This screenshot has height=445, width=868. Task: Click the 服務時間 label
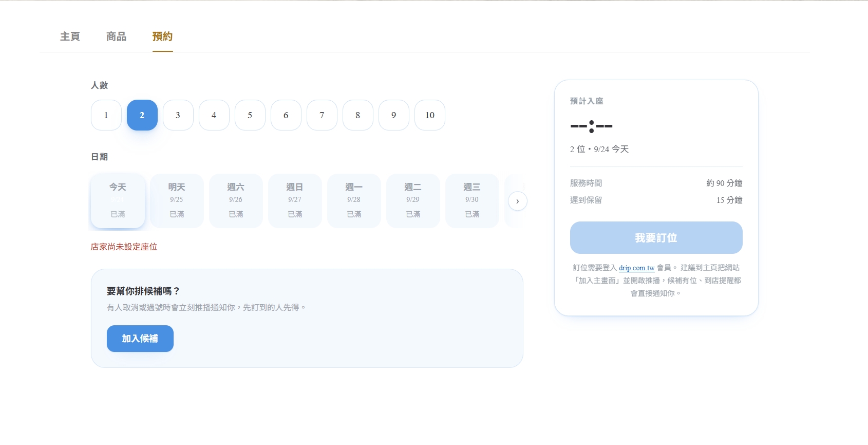[x=586, y=183]
